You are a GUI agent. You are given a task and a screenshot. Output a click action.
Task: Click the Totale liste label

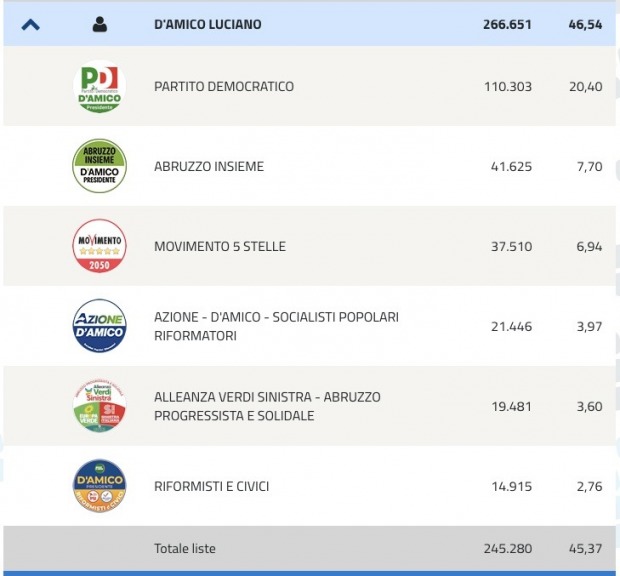tap(185, 548)
